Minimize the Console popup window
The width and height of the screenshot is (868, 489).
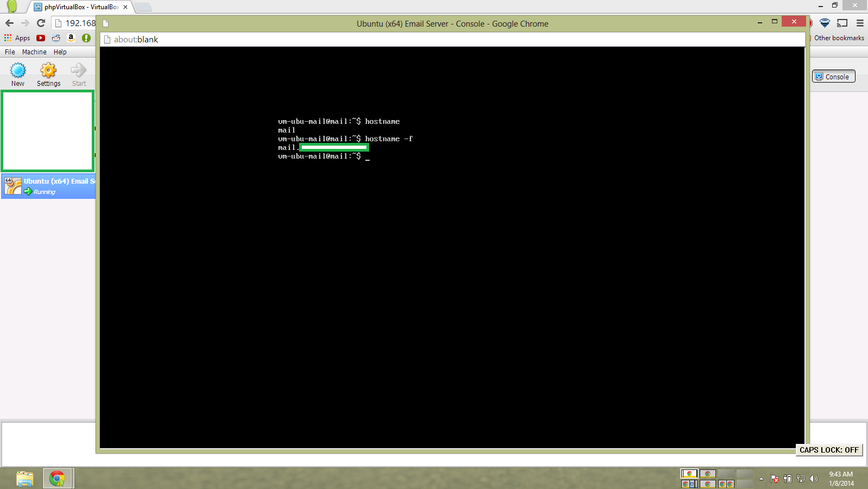tap(760, 22)
